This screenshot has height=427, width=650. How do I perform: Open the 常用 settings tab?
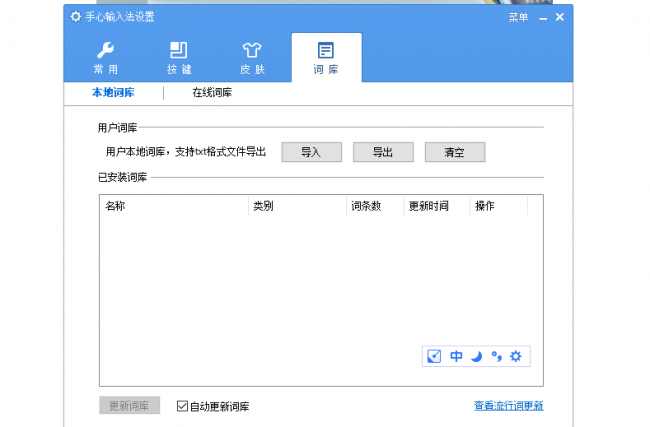[x=106, y=58]
